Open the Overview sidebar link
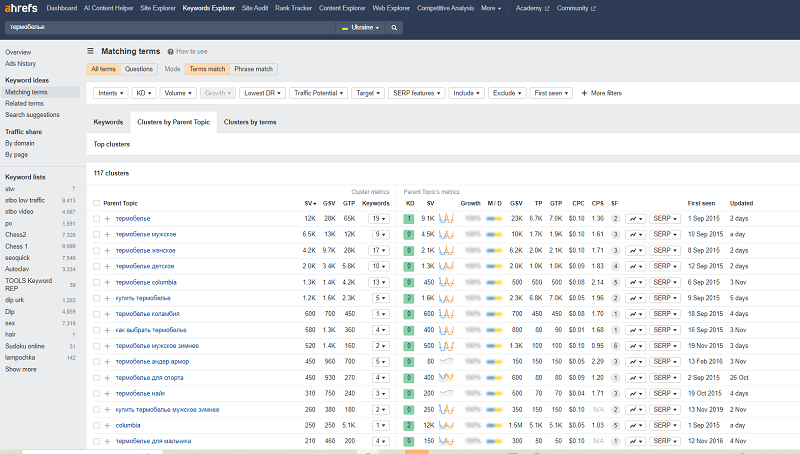This screenshot has height=454, width=800. pos(18,52)
